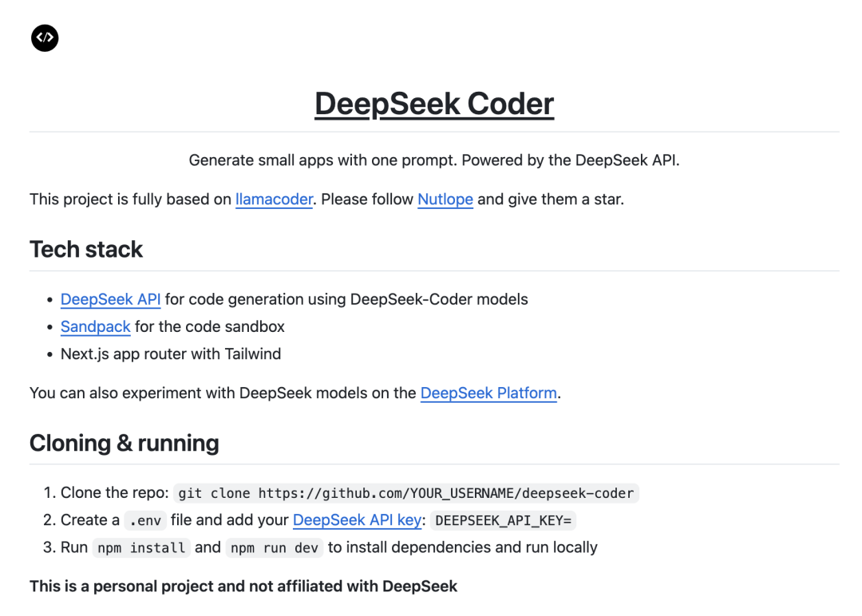Image resolution: width=862 pixels, height=616 pixels.
Task: Visit the Nutlope profile link
Action: (x=445, y=199)
